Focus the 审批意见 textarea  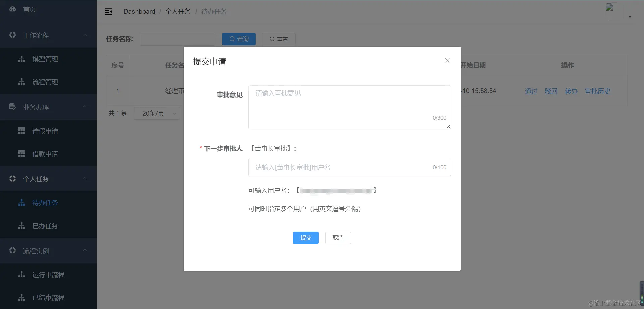click(350, 107)
